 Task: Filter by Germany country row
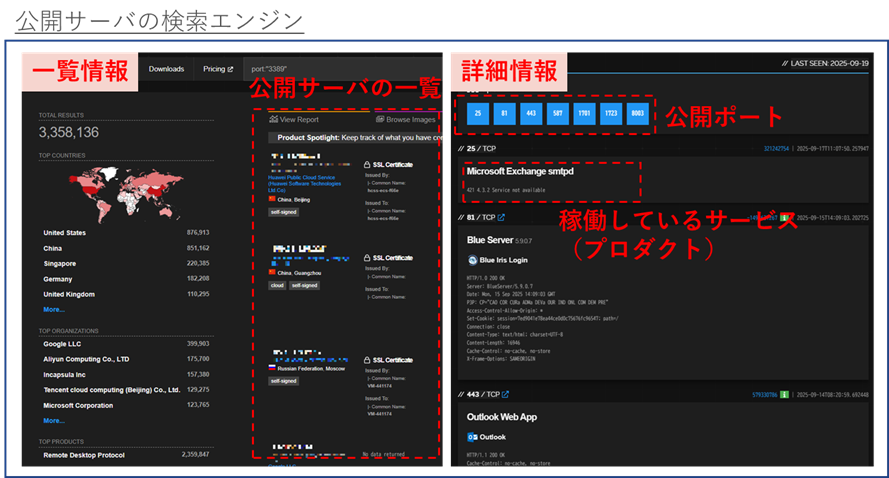126,279
